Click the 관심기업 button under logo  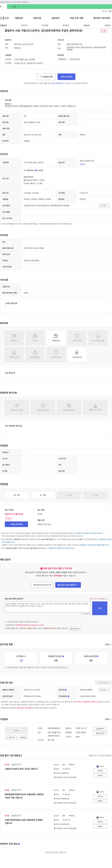(x=10, y=738)
